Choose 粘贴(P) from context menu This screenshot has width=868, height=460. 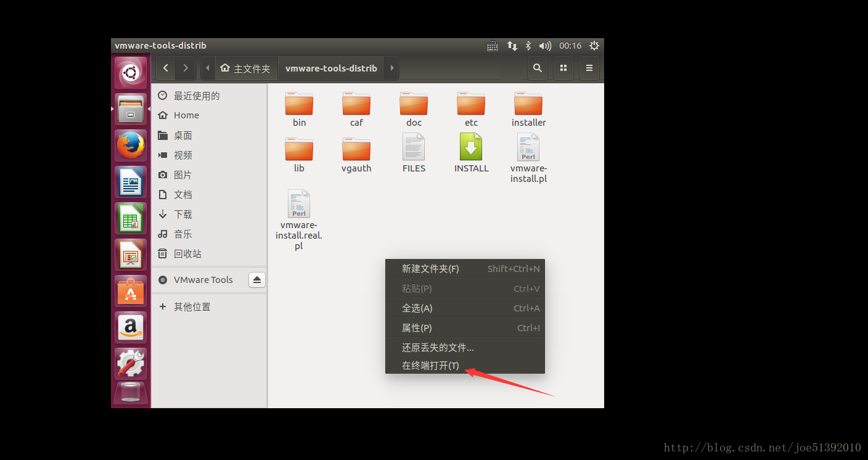(x=465, y=289)
